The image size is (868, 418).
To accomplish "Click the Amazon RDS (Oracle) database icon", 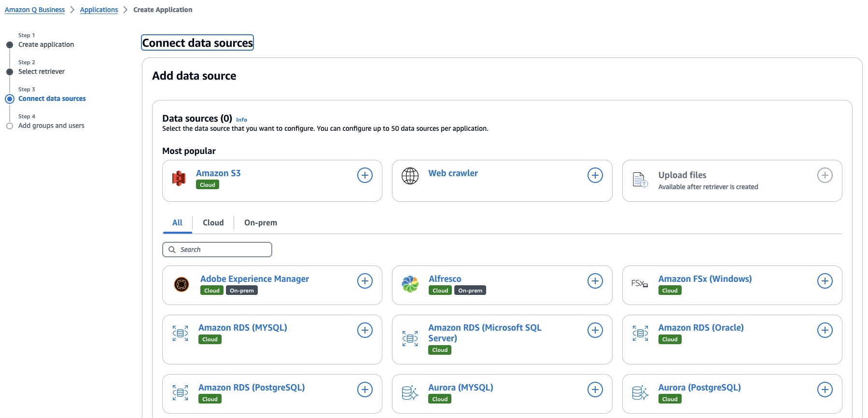I will click(x=641, y=333).
